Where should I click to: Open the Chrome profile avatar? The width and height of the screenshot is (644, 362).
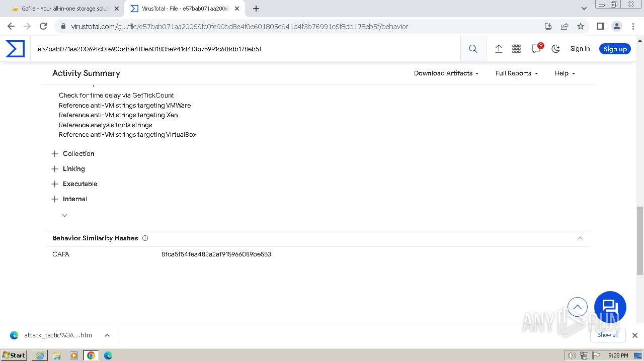point(617,27)
